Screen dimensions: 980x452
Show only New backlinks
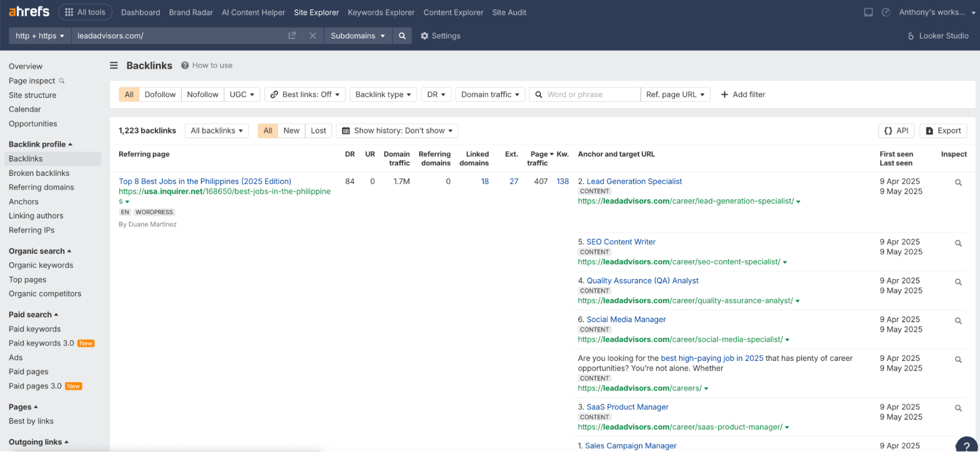pos(291,131)
